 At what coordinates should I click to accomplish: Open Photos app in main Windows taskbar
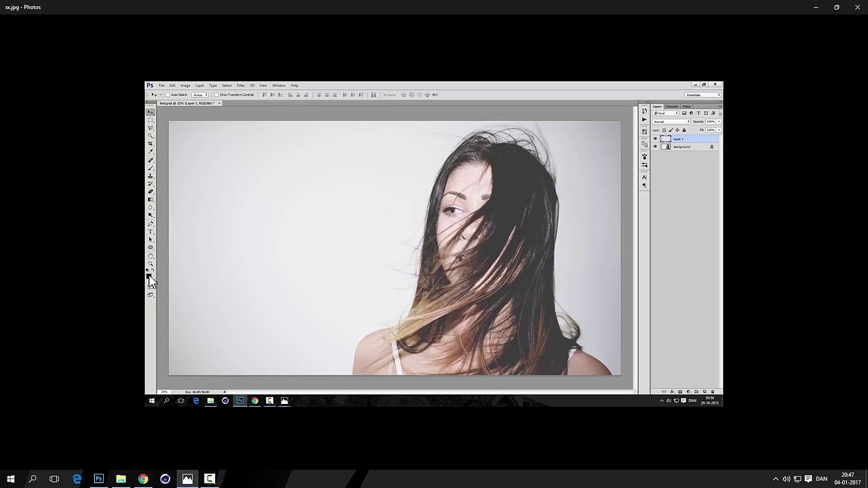pos(187,479)
